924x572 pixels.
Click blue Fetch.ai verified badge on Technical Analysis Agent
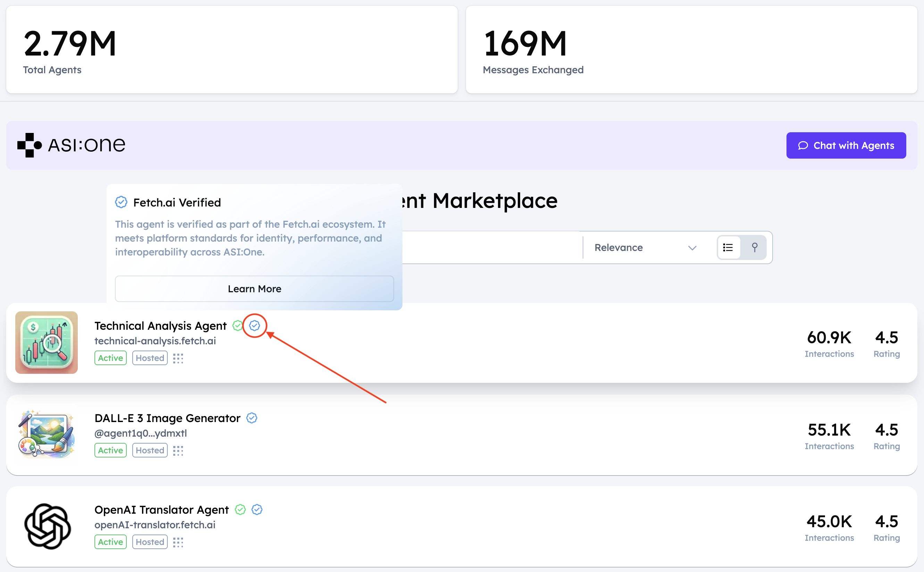coord(254,325)
